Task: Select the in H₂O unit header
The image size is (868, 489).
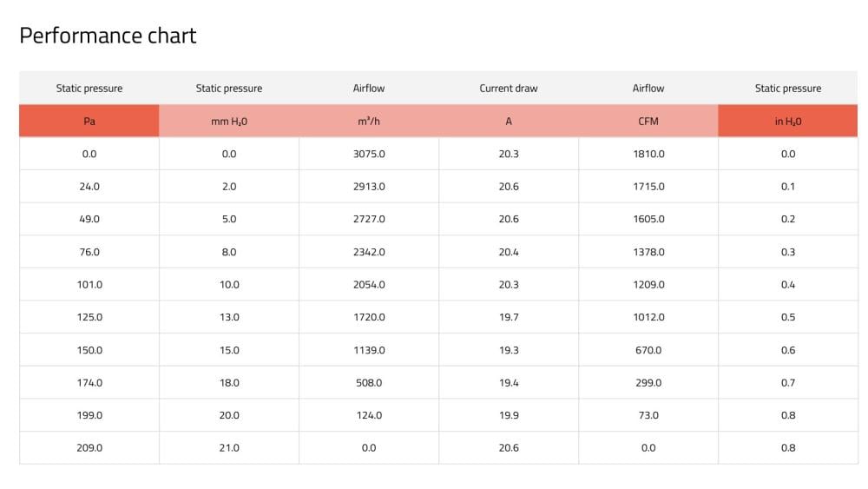Action: [788, 122]
